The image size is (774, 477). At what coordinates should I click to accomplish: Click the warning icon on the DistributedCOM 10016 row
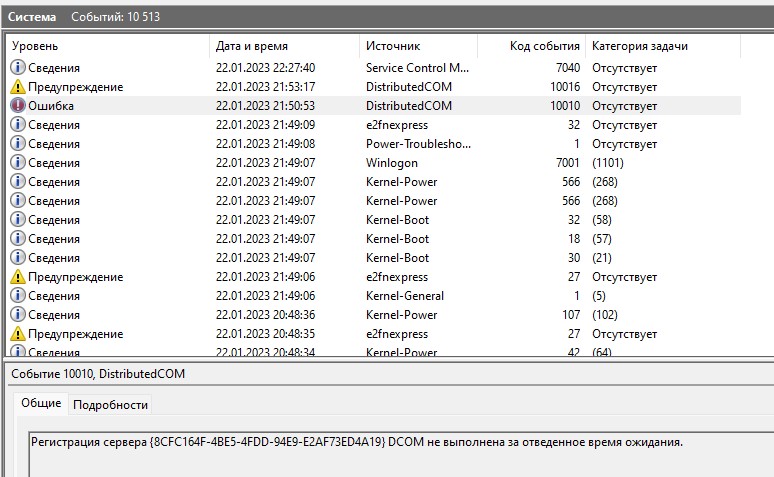tap(17, 87)
